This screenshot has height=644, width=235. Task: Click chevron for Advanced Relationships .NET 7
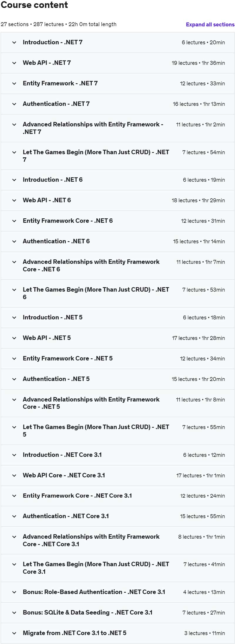[x=14, y=125]
